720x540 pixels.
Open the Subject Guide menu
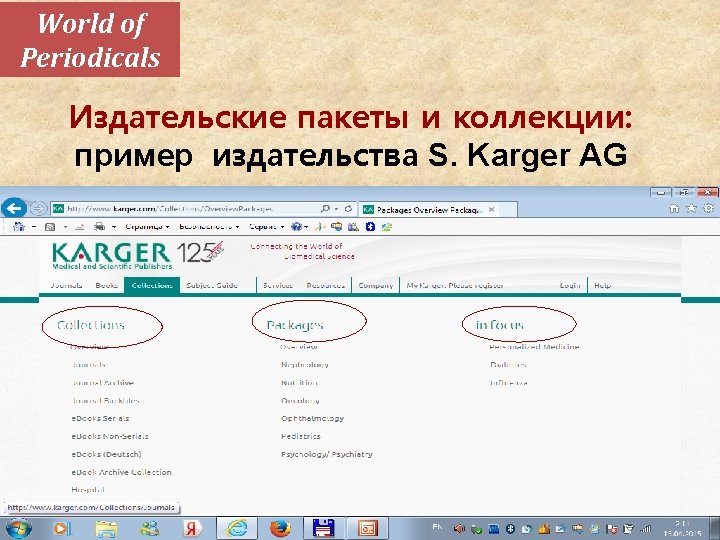click(x=212, y=285)
